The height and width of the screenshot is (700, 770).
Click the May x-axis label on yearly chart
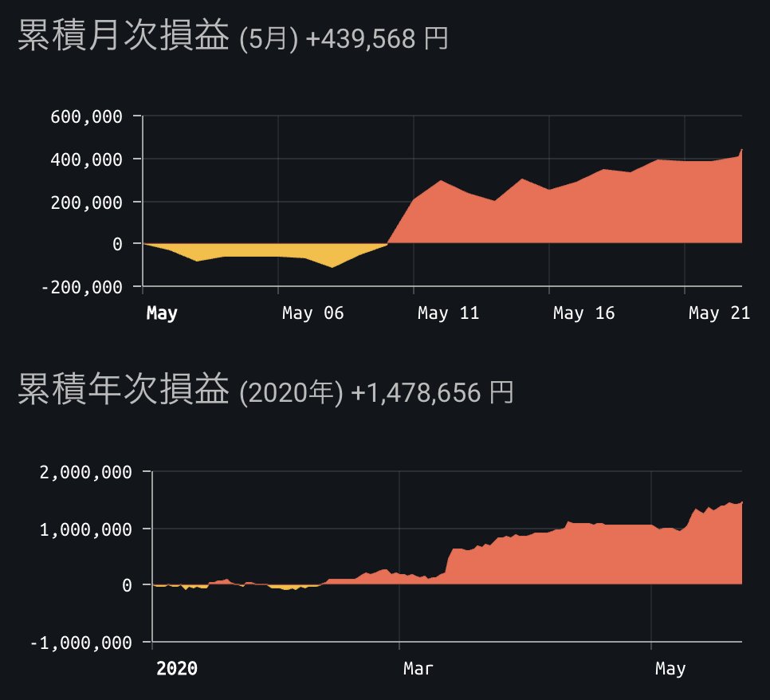point(670,668)
